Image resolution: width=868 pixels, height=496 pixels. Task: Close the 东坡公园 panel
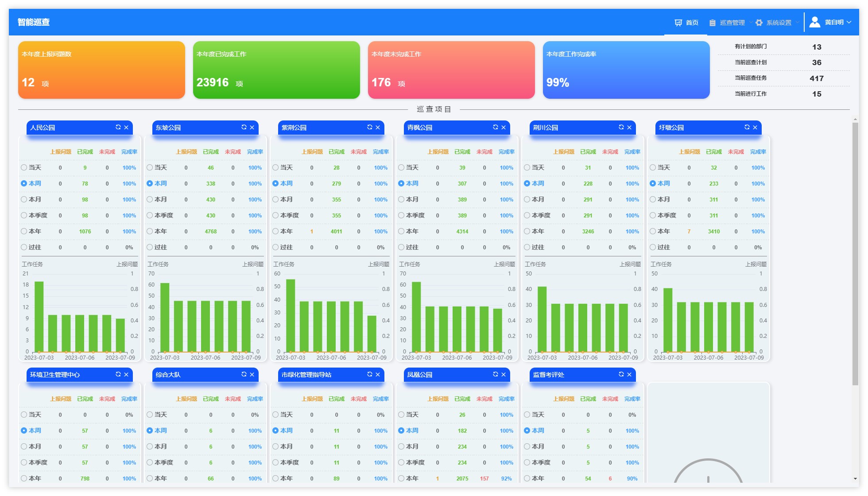[x=252, y=127]
